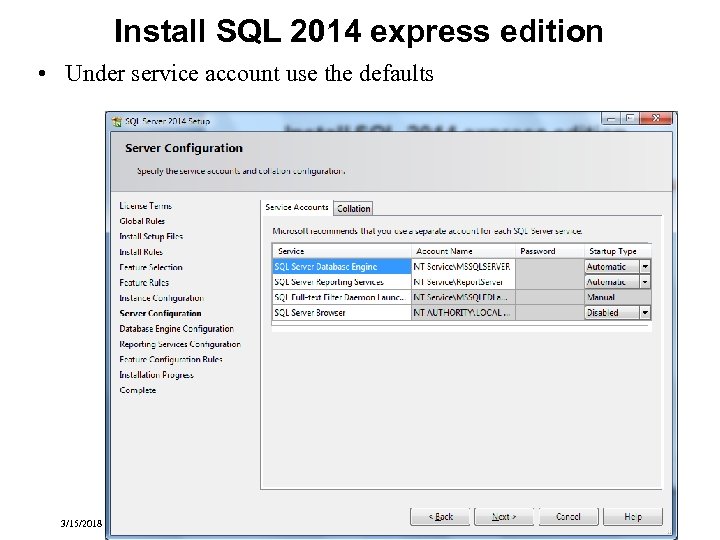Open Help for setup
The height and width of the screenshot is (540, 720).
click(x=633, y=517)
